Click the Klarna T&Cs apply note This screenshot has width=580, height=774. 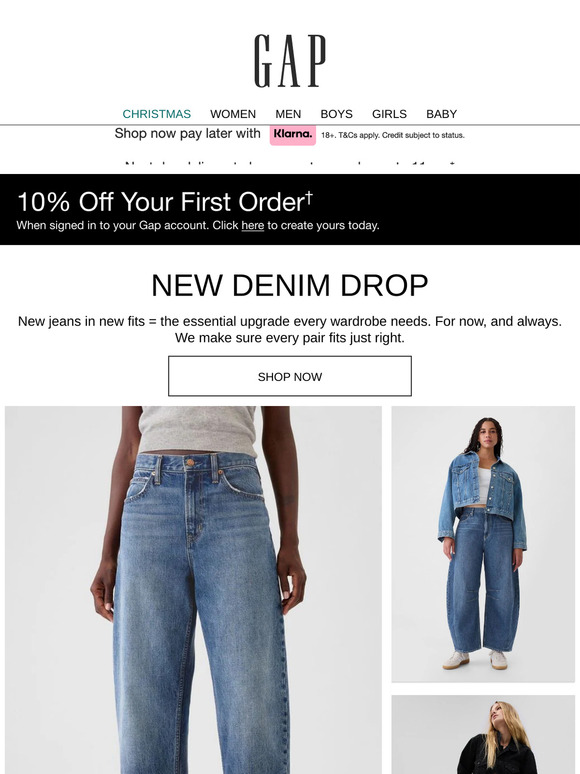point(392,135)
